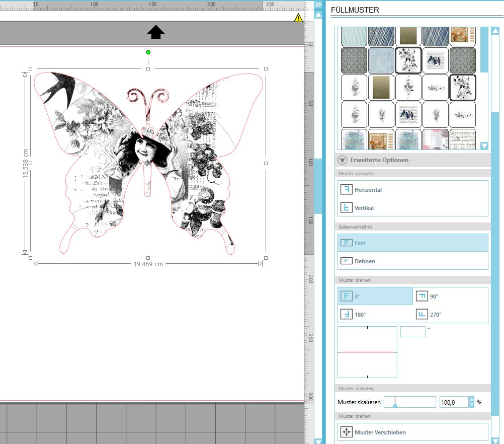Set pattern rotation to 180°
Image resolution: width=504 pixels, height=444 pixels.
pyautogui.click(x=375, y=314)
